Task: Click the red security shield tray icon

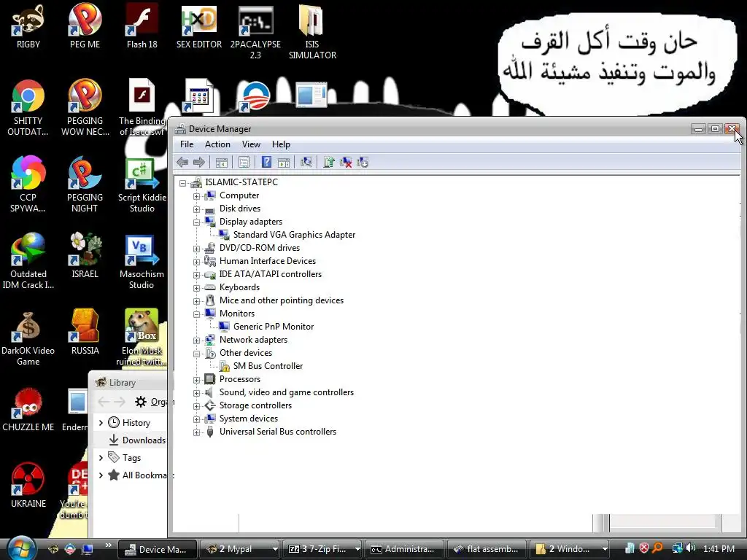Action: pos(643,548)
